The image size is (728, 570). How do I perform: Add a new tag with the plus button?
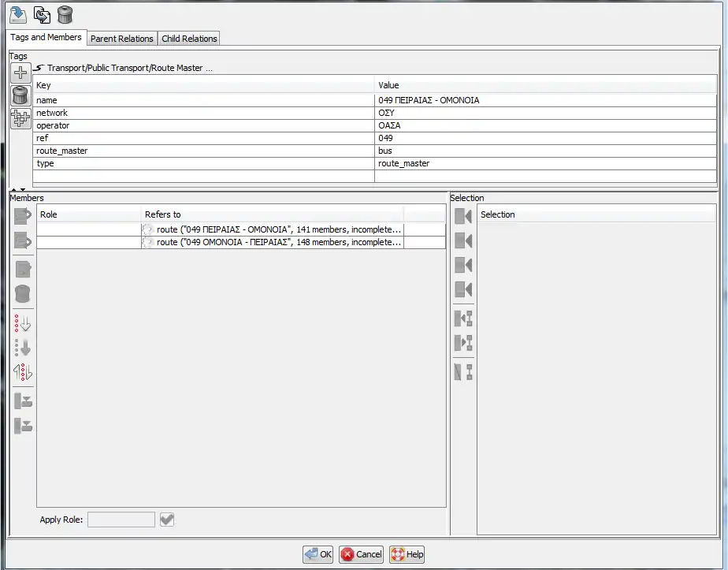pos(21,73)
